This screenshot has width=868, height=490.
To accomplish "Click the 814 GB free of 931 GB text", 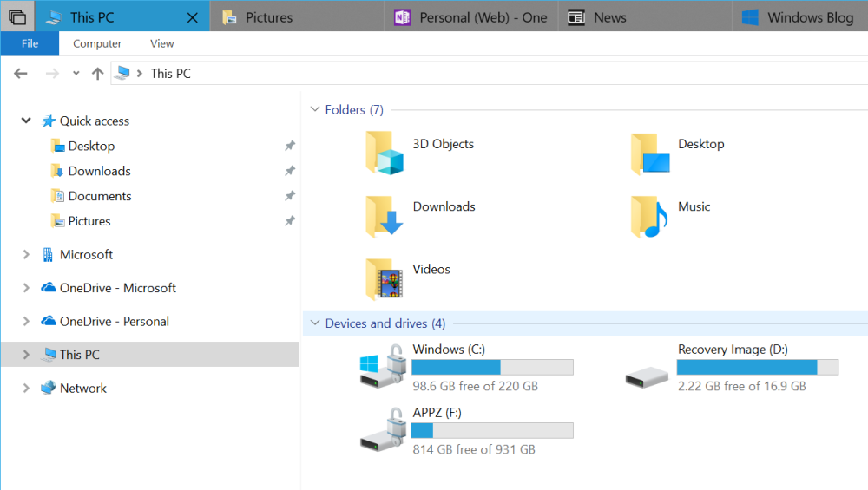I will coord(474,449).
